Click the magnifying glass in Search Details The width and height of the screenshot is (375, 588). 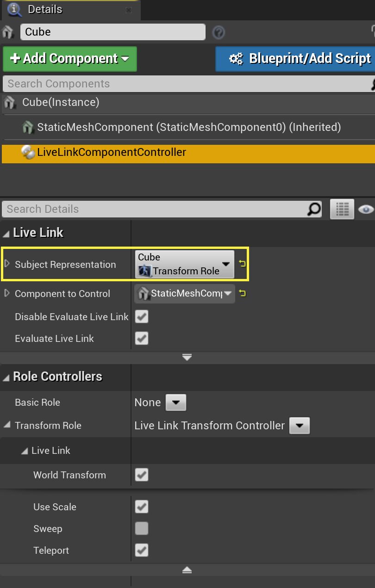[x=314, y=209]
